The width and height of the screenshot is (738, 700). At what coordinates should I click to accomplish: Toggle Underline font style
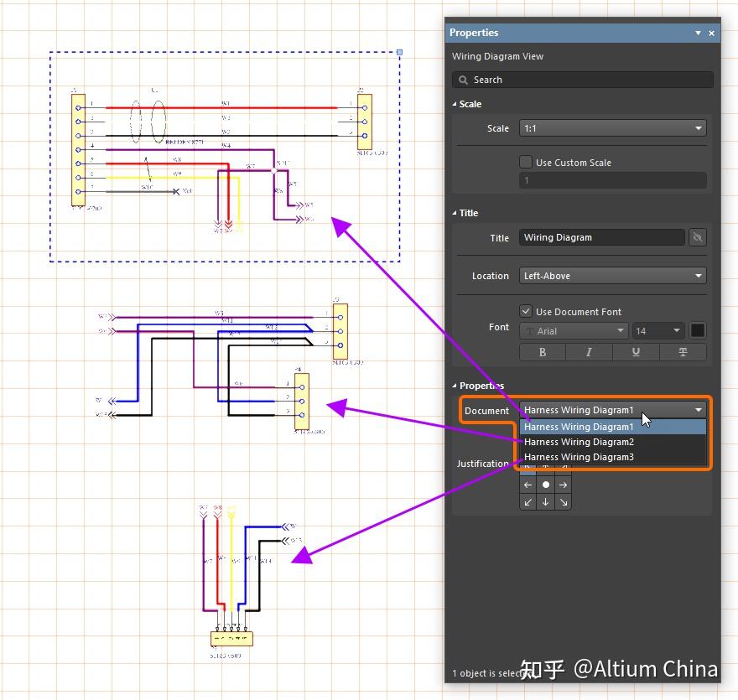pyautogui.click(x=636, y=352)
